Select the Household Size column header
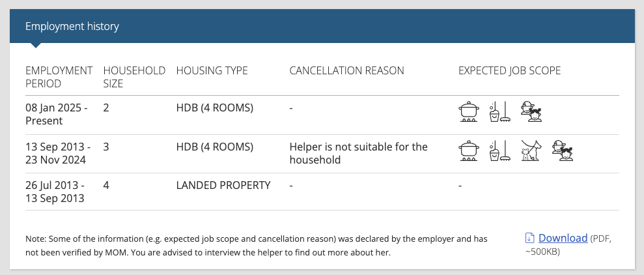 (134, 77)
